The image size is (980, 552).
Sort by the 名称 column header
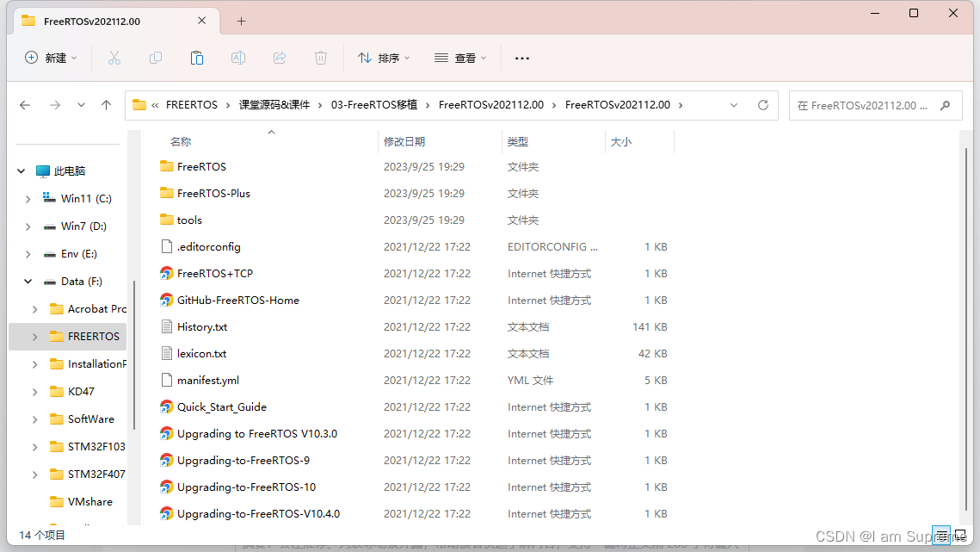pyautogui.click(x=181, y=142)
